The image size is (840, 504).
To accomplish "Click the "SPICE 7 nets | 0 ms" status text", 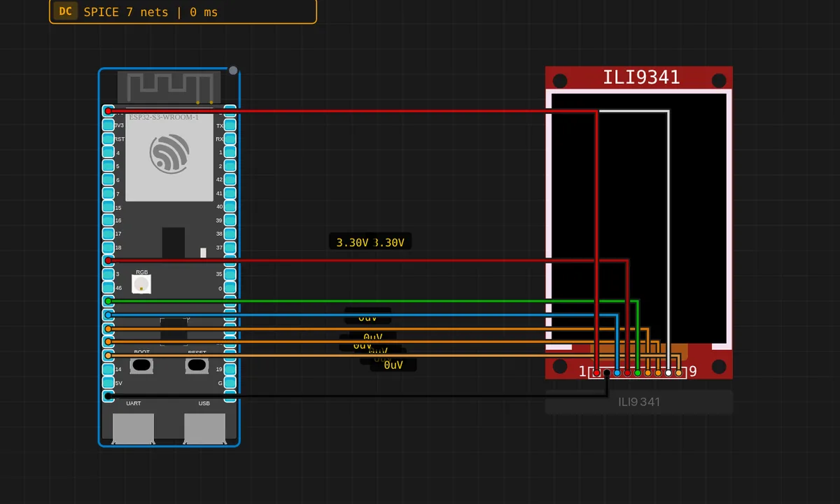I will [x=150, y=12].
